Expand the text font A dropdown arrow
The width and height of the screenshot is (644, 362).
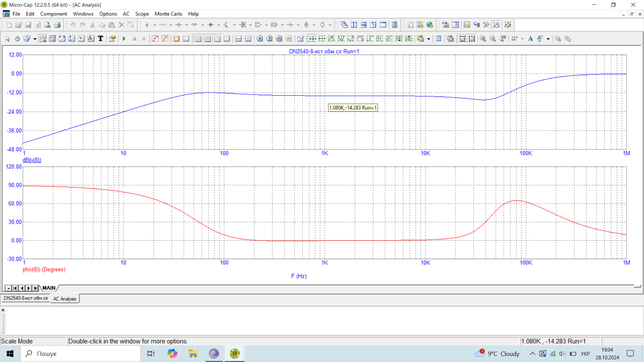pos(548,39)
